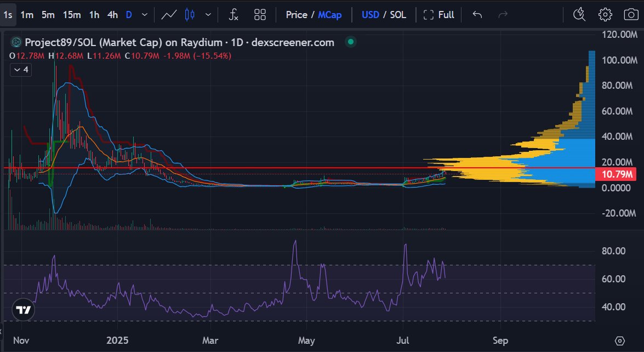Select the line chart style icon
This screenshot has height=352, width=644.
coord(169,15)
